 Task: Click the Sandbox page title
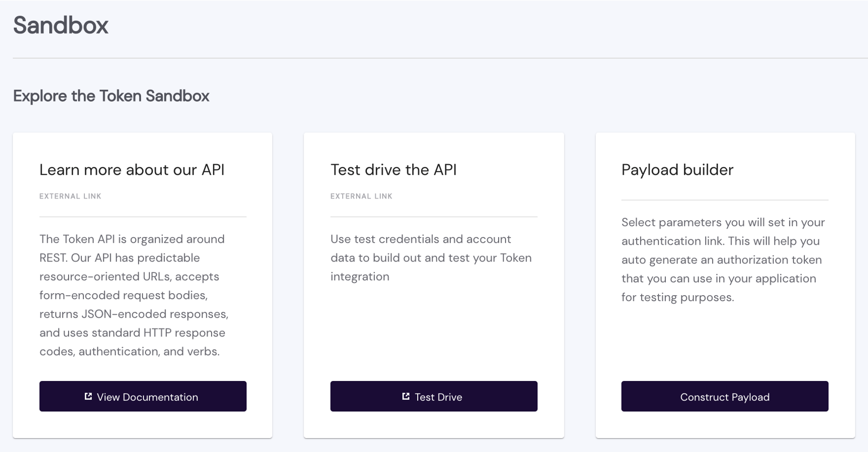(x=61, y=25)
